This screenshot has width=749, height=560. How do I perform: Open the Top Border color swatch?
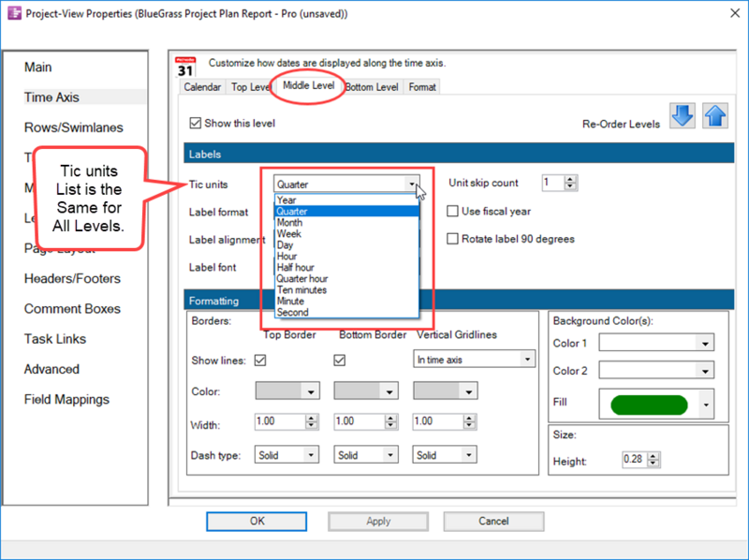click(287, 391)
